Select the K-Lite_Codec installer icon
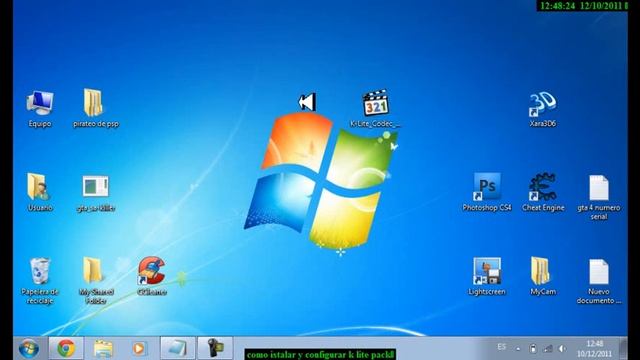 376,109
